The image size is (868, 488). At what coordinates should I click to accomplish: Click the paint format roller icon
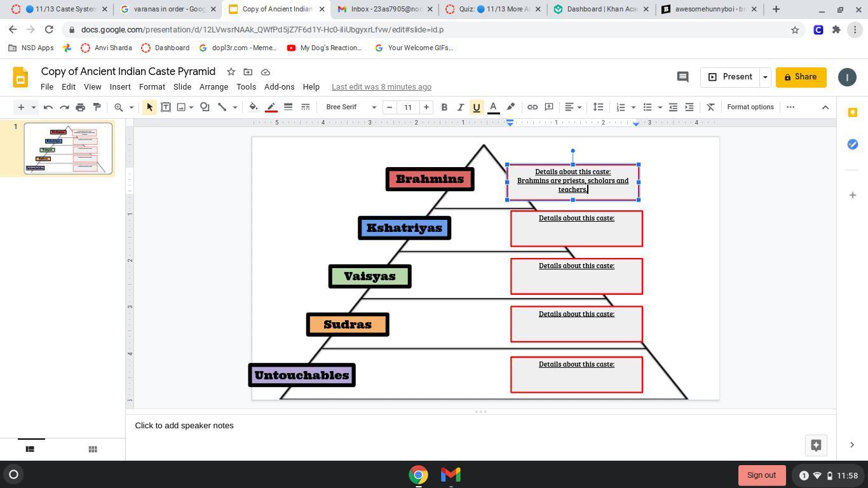click(97, 107)
